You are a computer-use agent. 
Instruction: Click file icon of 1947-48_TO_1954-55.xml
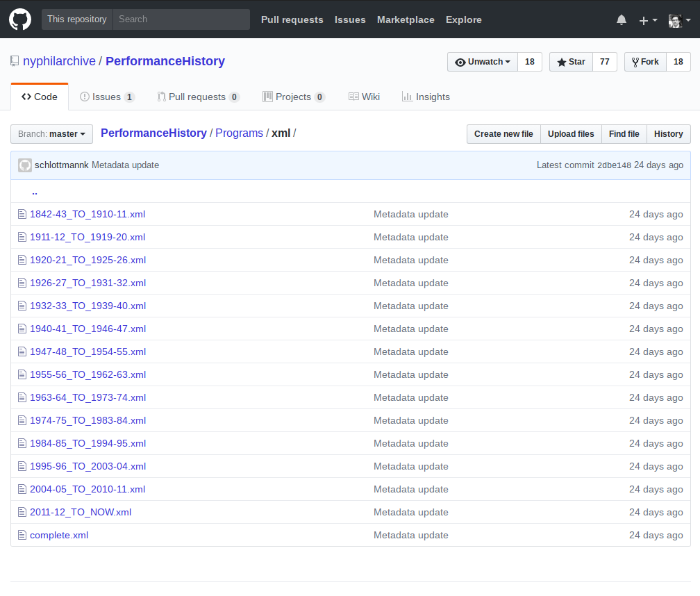[22, 351]
